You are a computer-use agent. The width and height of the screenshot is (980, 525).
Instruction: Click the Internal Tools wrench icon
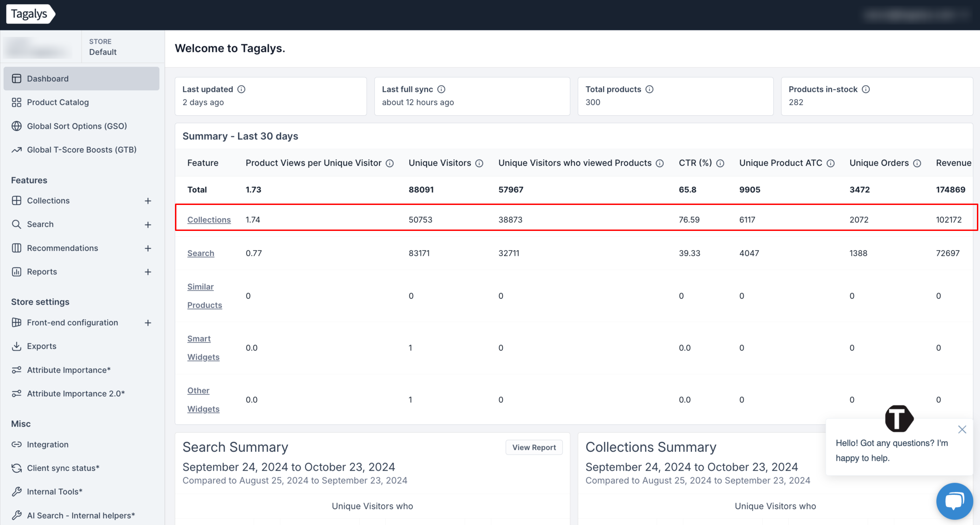[16, 492]
